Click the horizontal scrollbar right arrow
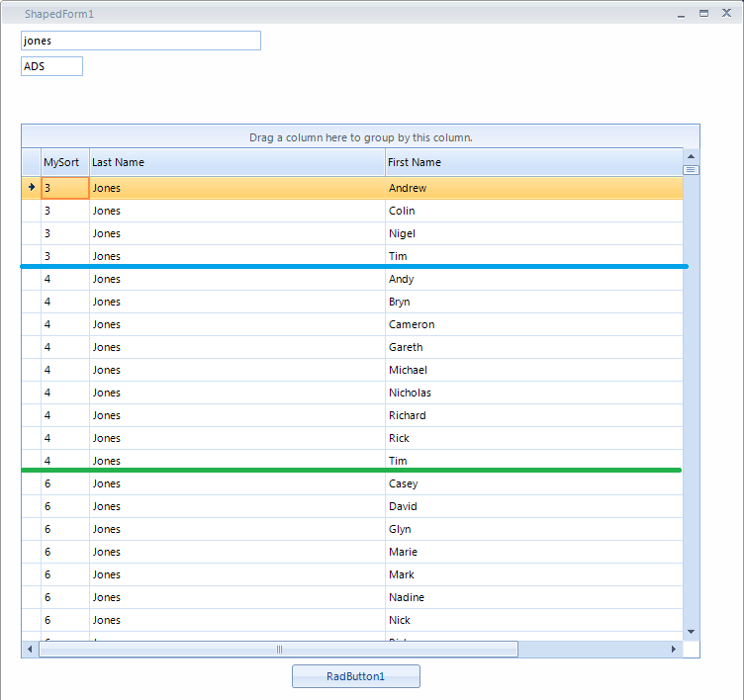The image size is (744, 700). [x=674, y=649]
